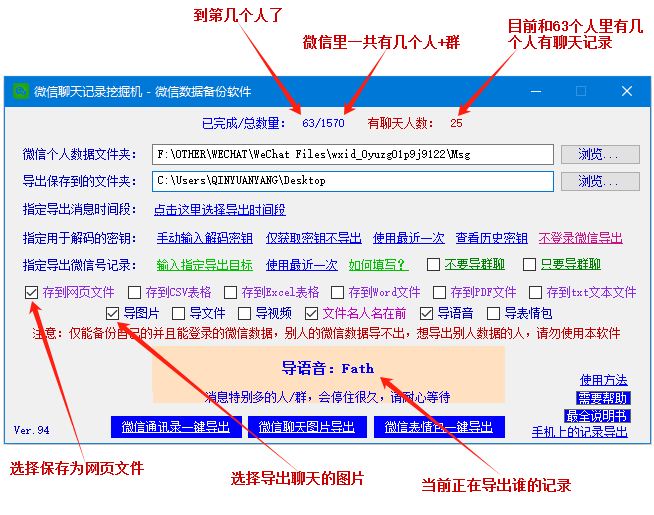The height and width of the screenshot is (515, 654).
Task: Click the WeChat data folder path field
Action: [353, 154]
